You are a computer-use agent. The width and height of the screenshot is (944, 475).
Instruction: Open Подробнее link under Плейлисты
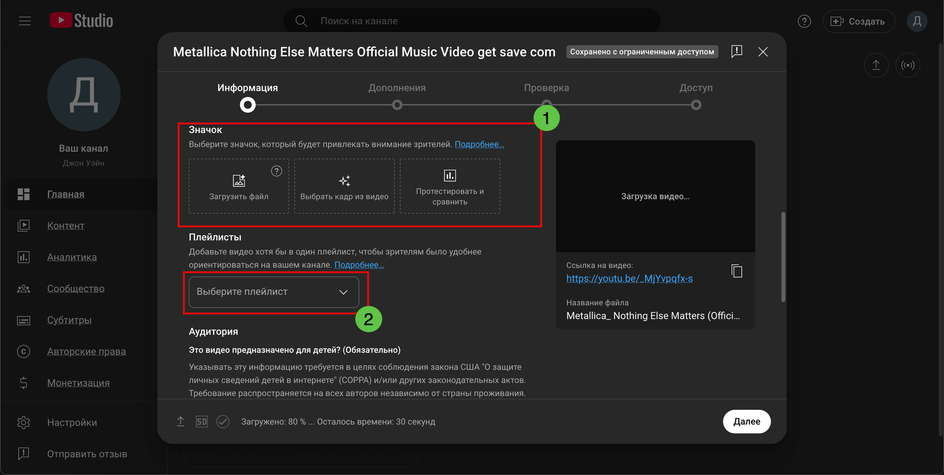(359, 265)
